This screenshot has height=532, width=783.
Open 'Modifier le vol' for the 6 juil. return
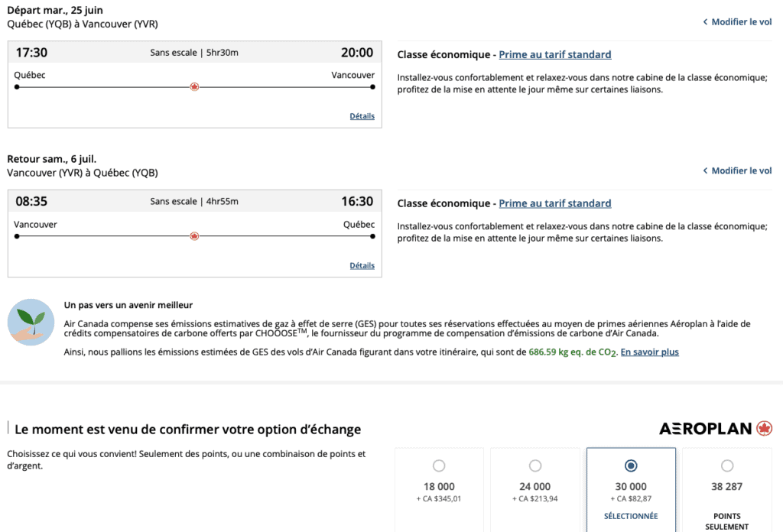742,171
